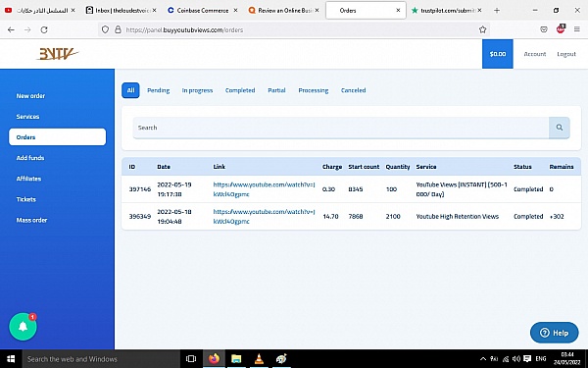Viewport: 588px width, 368px height.
Task: Open YouTube link for order 396349
Action: tap(264, 217)
